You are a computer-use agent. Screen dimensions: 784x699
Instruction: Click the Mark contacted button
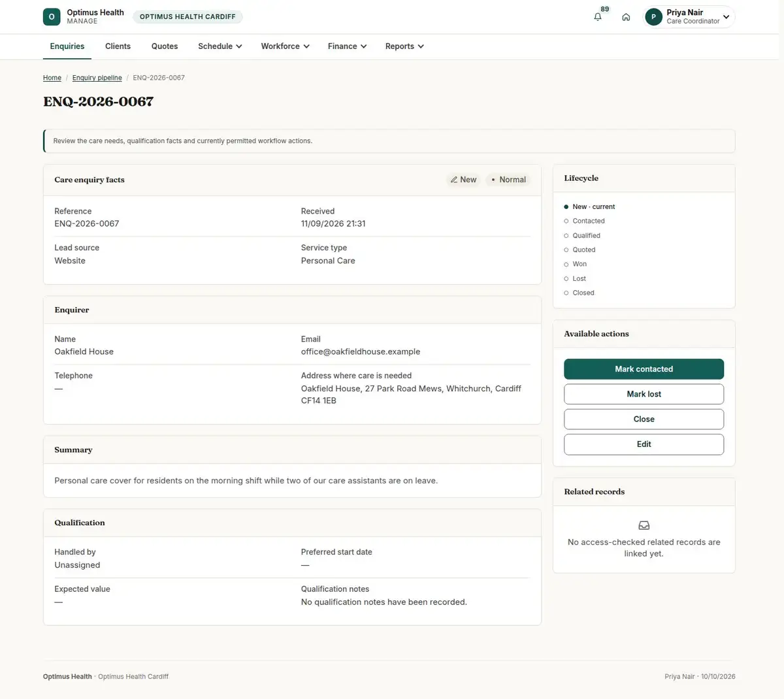[644, 369]
